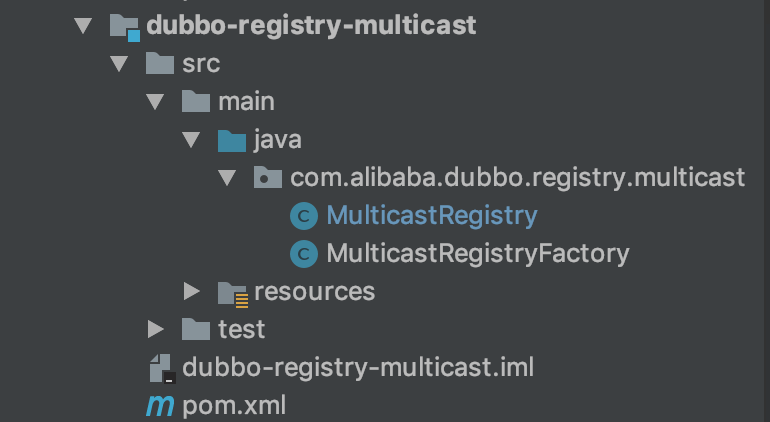This screenshot has width=770, height=422.
Task: Click the blue java source folder icon
Action: click(232, 140)
